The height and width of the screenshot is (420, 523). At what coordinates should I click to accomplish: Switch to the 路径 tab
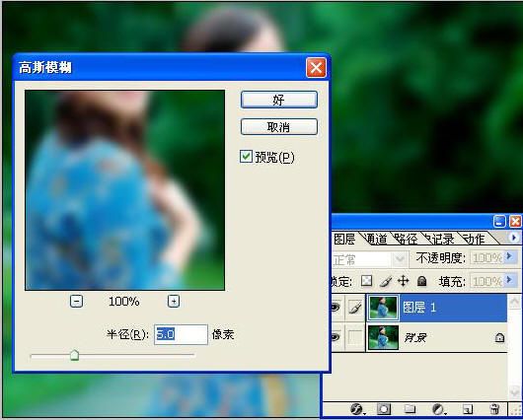[x=406, y=239]
